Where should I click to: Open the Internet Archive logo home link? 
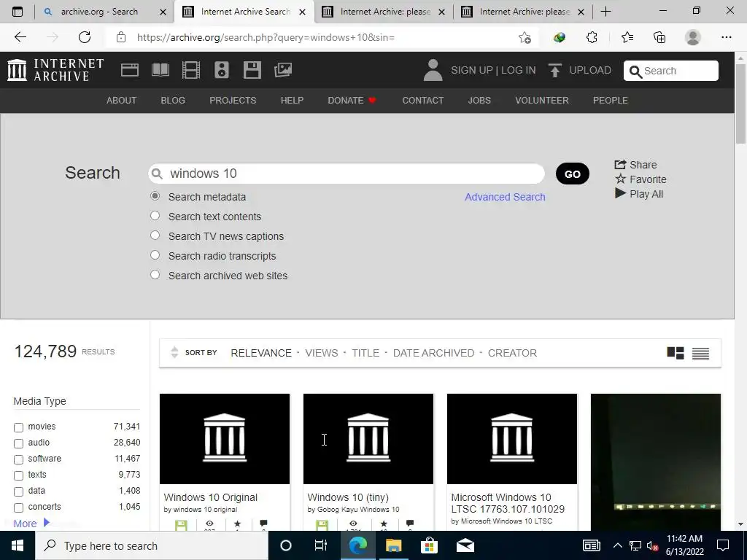pyautogui.click(x=55, y=70)
